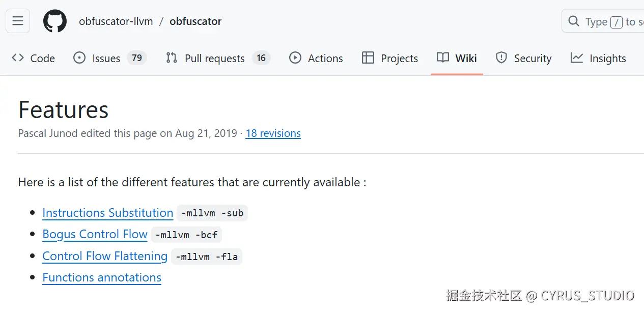The width and height of the screenshot is (644, 312).
Task: Go to the obfuscator repository link
Action: [195, 21]
